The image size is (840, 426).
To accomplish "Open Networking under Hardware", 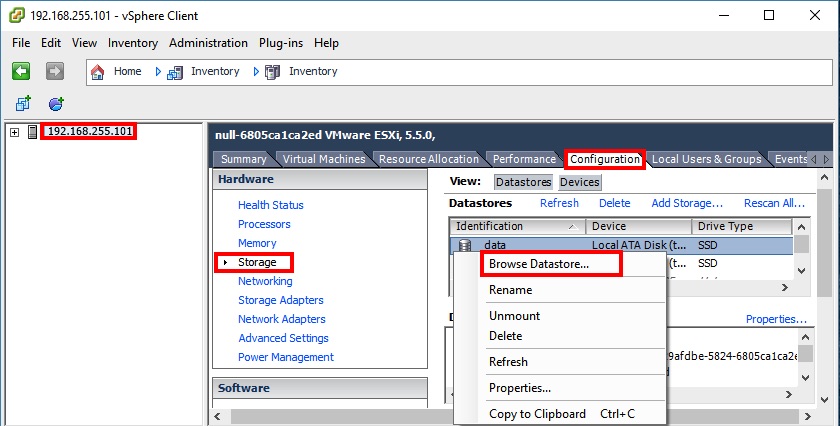I will tap(265, 281).
